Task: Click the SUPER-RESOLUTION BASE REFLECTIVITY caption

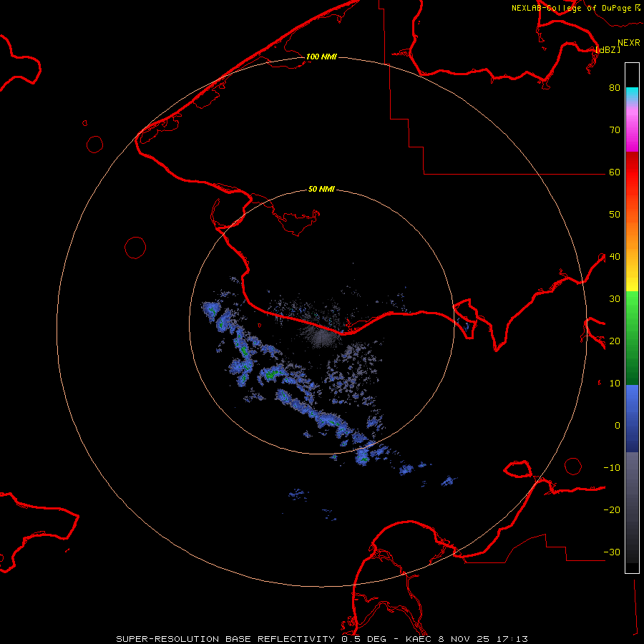Action: tap(225, 639)
